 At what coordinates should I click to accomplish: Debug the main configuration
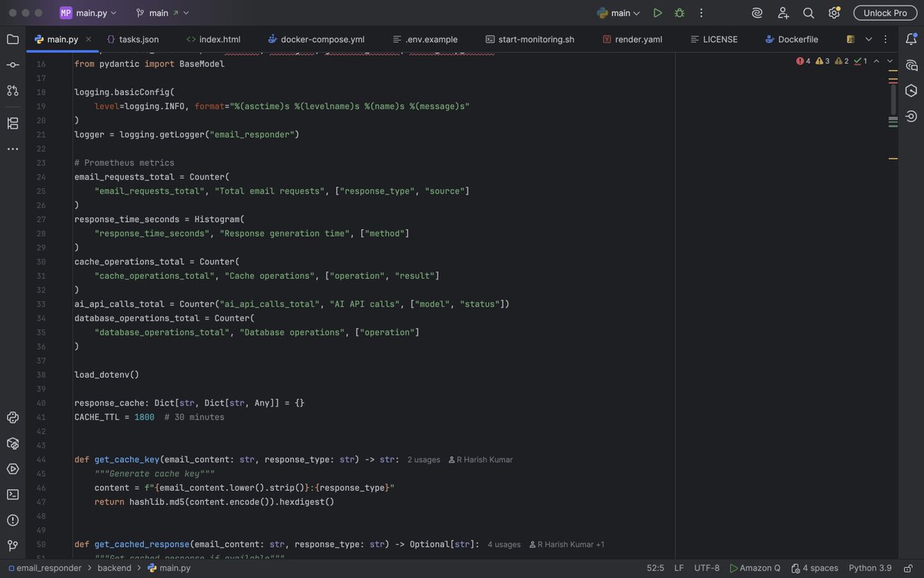point(679,13)
